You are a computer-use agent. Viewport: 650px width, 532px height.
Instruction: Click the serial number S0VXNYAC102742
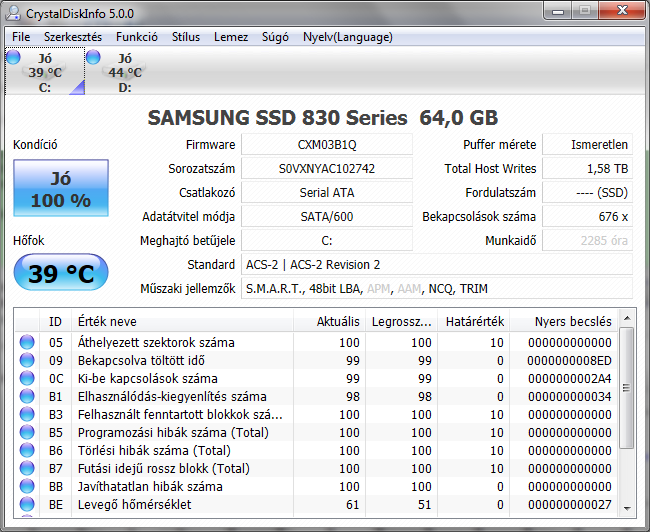click(327, 169)
